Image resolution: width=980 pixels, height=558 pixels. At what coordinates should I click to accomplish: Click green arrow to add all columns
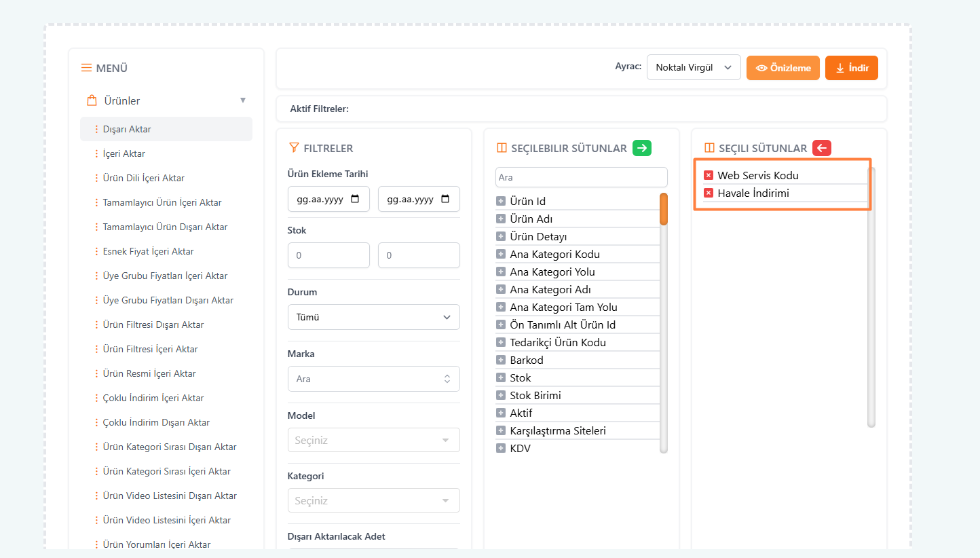pyautogui.click(x=642, y=148)
